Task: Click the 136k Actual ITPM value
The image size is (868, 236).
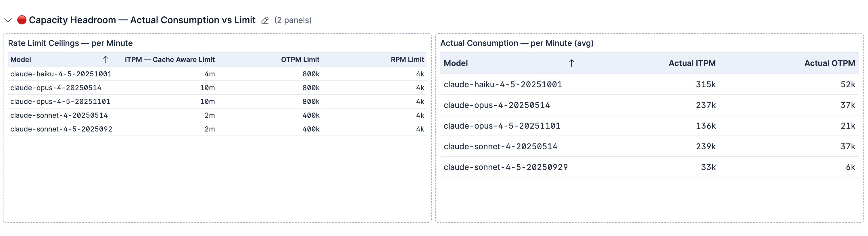Action: pyautogui.click(x=706, y=125)
